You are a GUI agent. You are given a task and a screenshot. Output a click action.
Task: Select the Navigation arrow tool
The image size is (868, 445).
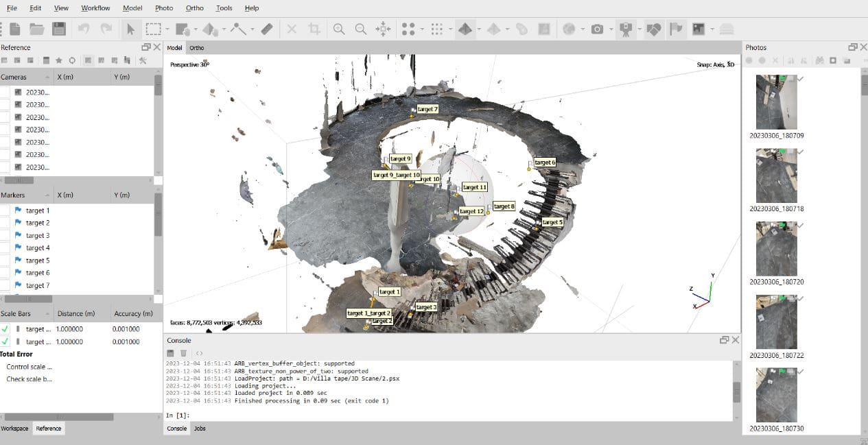(x=130, y=29)
